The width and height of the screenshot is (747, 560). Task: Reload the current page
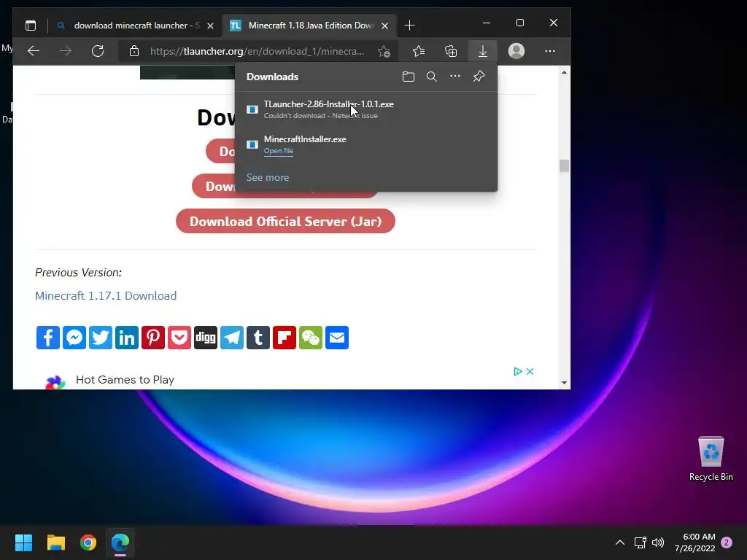[x=98, y=51]
